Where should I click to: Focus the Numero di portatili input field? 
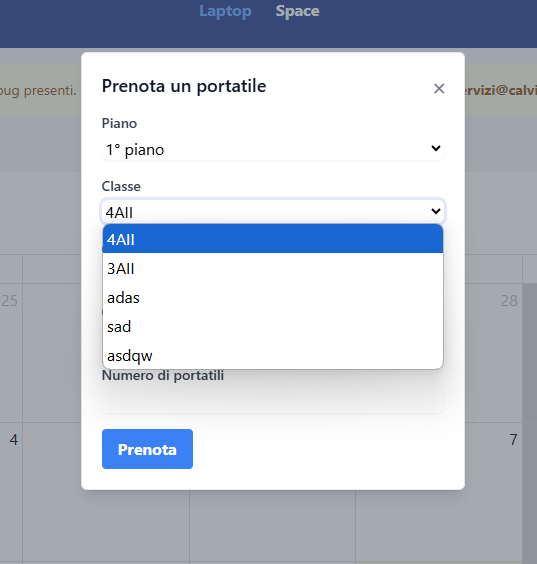pos(273,401)
